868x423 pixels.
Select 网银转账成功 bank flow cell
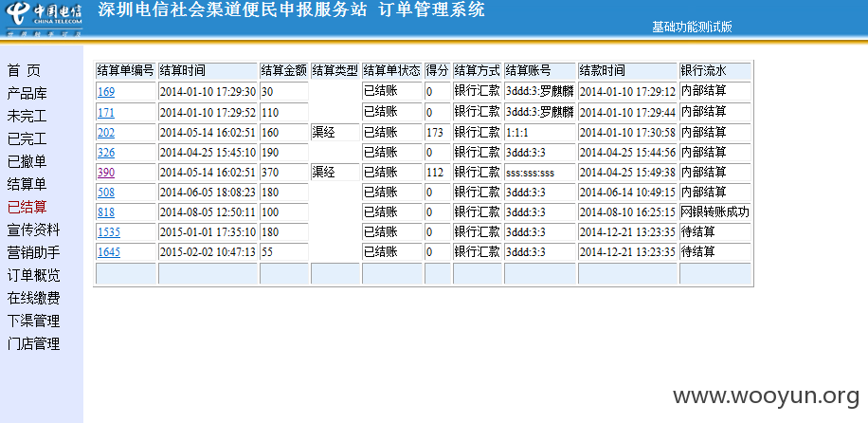(715, 212)
